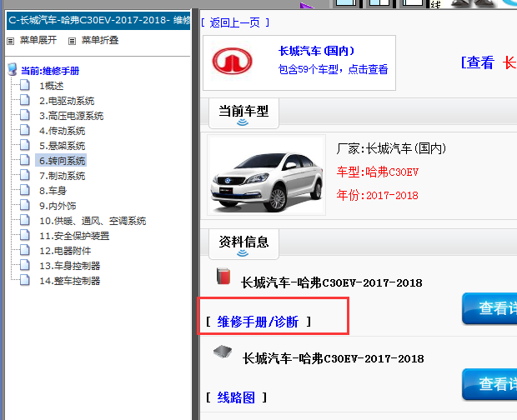Open tree item 13.车身控制器
Screen dimensions: 517x420
tap(69, 266)
